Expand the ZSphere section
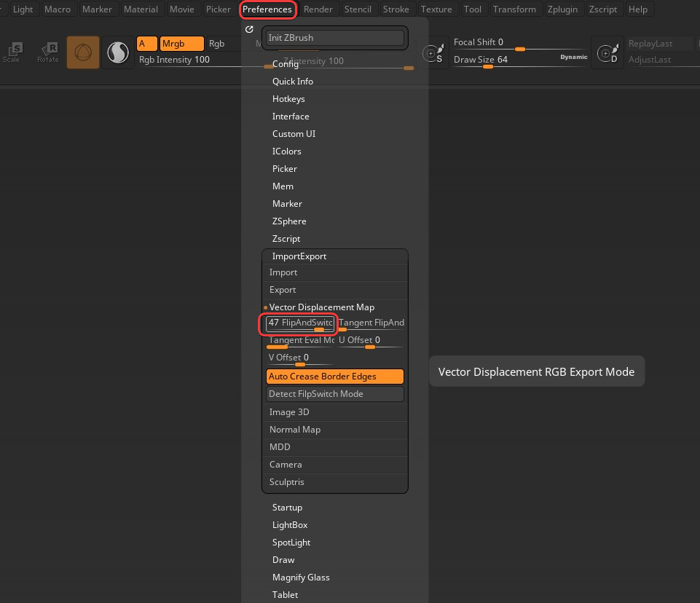This screenshot has width=700, height=603. tap(289, 221)
